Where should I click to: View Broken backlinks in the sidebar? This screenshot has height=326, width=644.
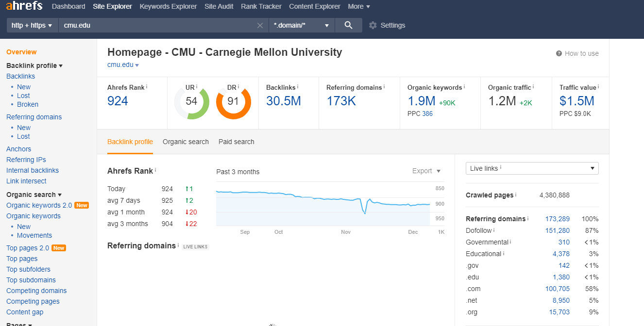point(28,104)
